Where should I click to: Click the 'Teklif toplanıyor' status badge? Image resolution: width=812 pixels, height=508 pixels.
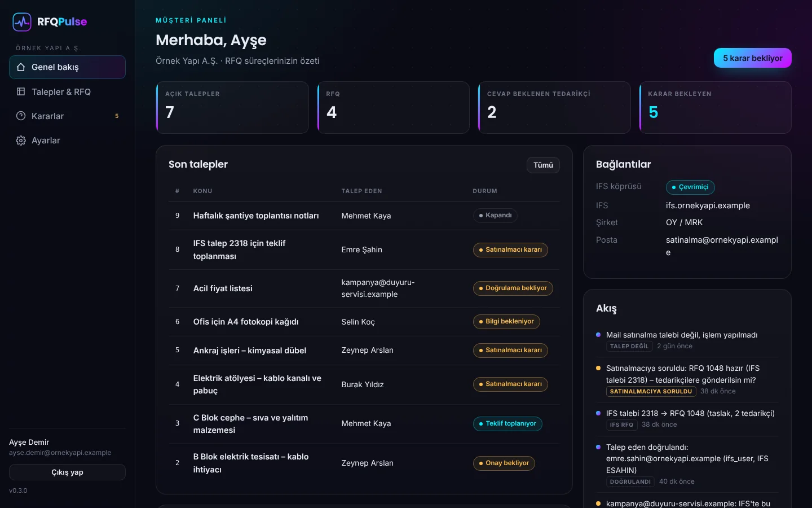pyautogui.click(x=507, y=424)
